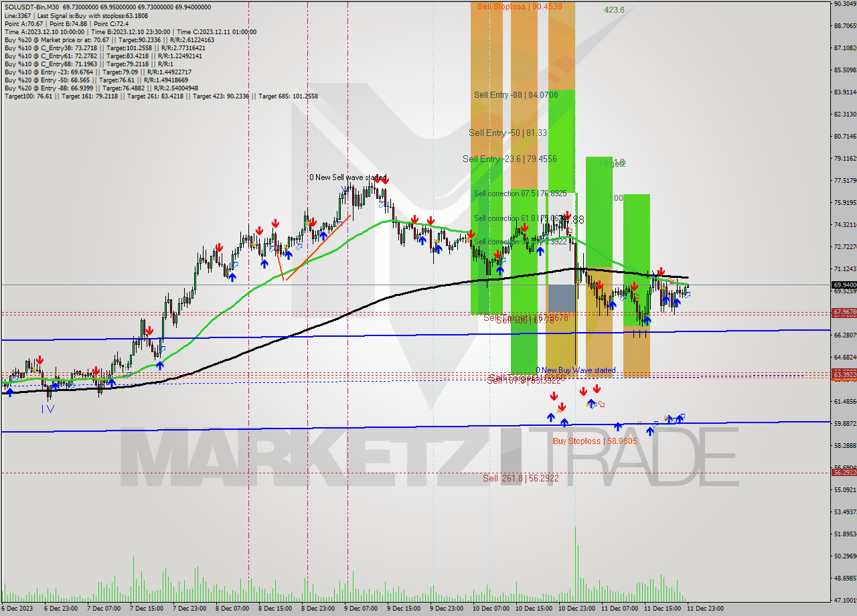Click the green '423.6' level label
Viewport: 857px width, 616px height.
(614, 10)
